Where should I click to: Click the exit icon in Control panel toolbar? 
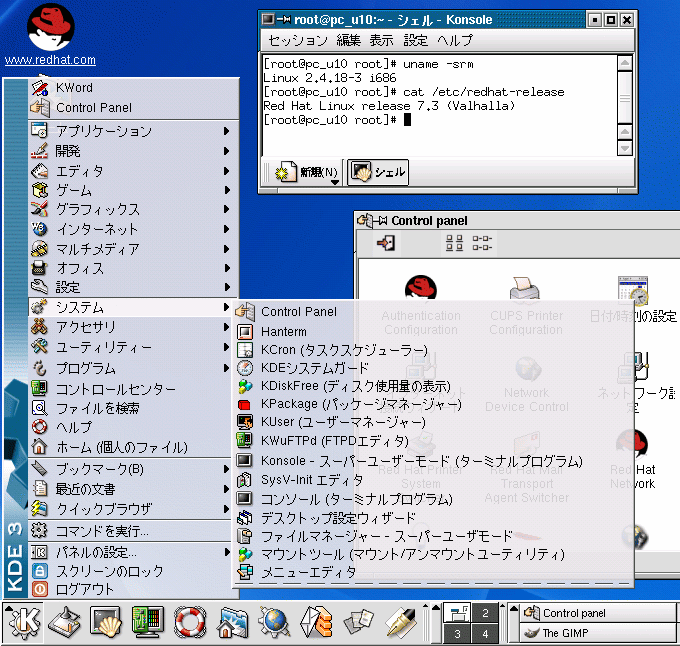pos(386,243)
